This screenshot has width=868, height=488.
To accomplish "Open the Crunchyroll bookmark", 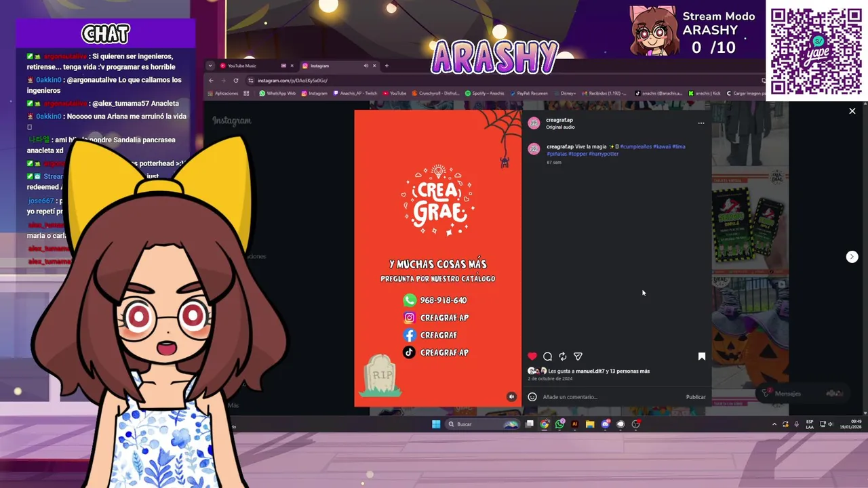I will coord(436,94).
